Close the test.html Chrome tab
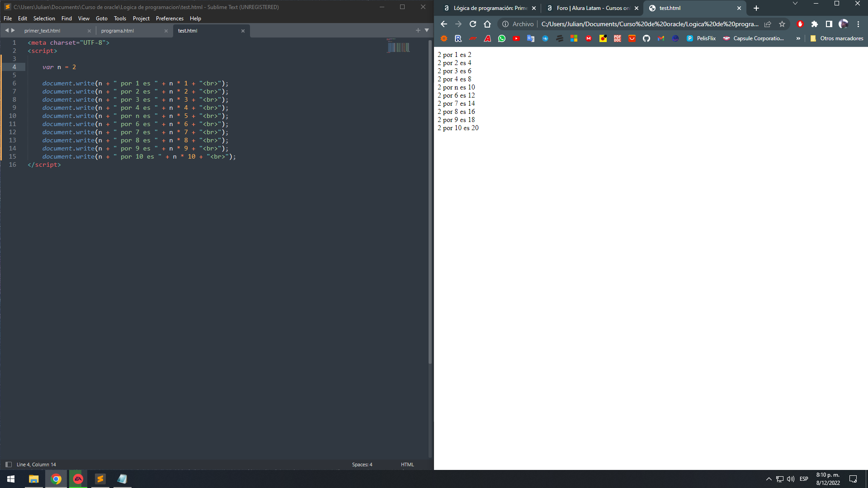This screenshot has height=488, width=868. tap(739, 8)
